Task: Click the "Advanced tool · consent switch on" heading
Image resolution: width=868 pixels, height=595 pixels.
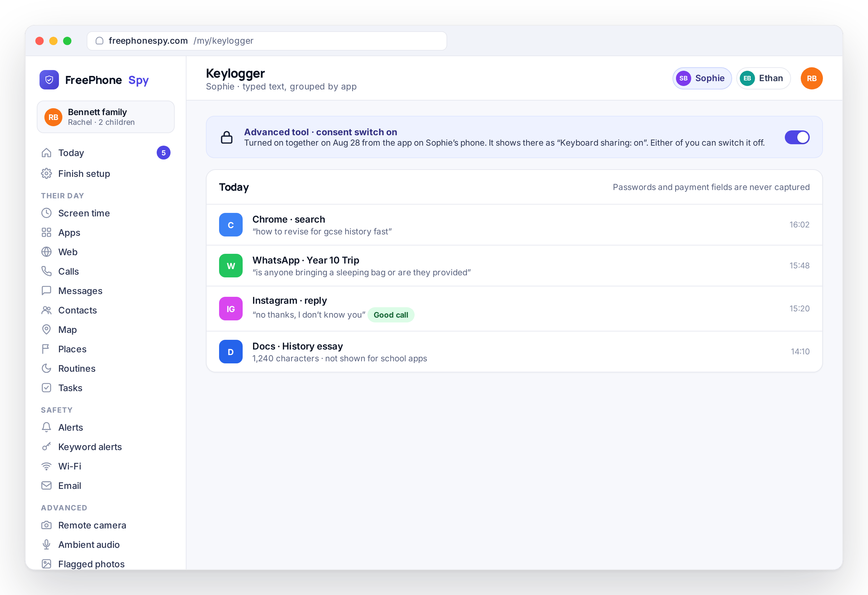Action: pyautogui.click(x=320, y=132)
